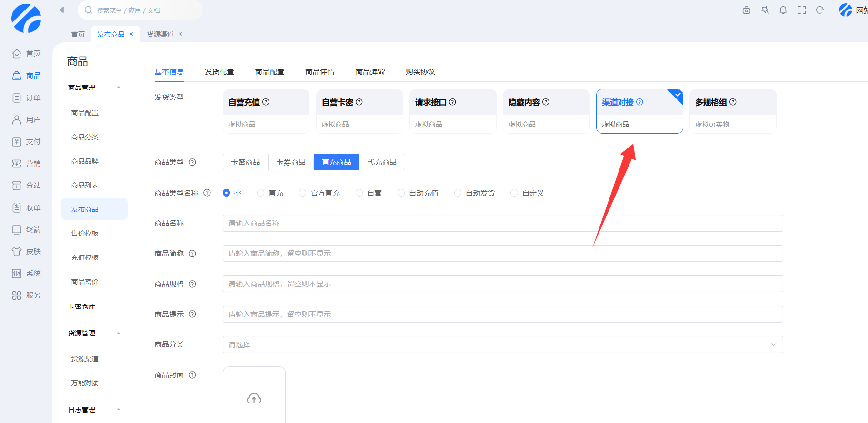
Task: Click the upload cloud icon for 商品封面
Action: (254, 398)
